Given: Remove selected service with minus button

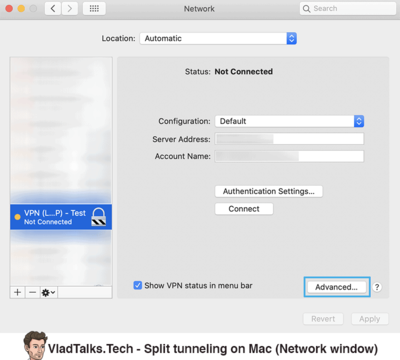Looking at the screenshot, I should (x=32, y=292).
